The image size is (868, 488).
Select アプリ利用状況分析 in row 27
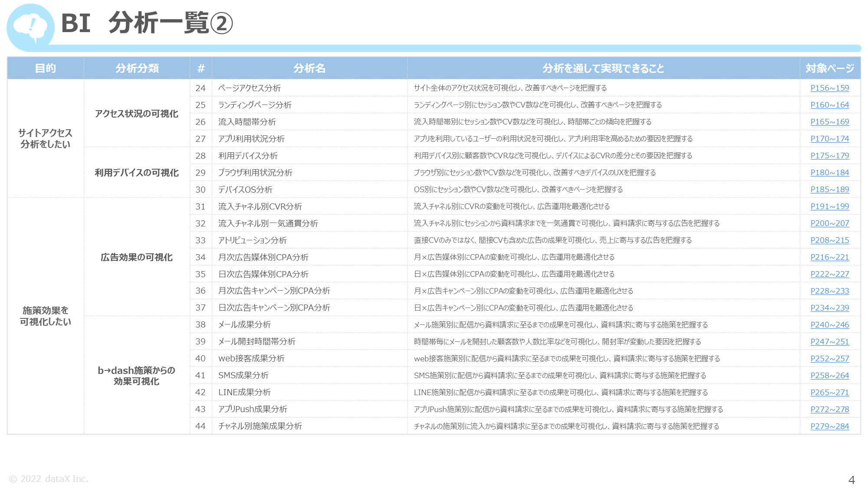(x=251, y=139)
